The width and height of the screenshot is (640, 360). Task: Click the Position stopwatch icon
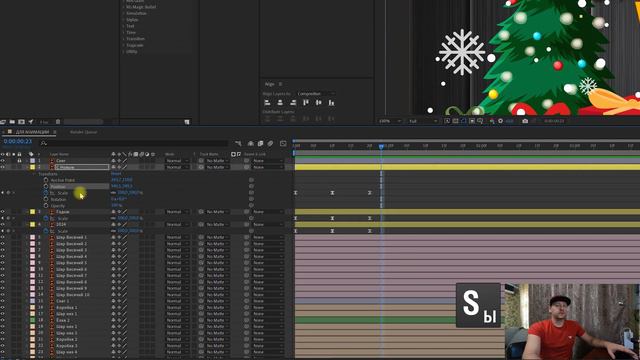tap(46, 186)
